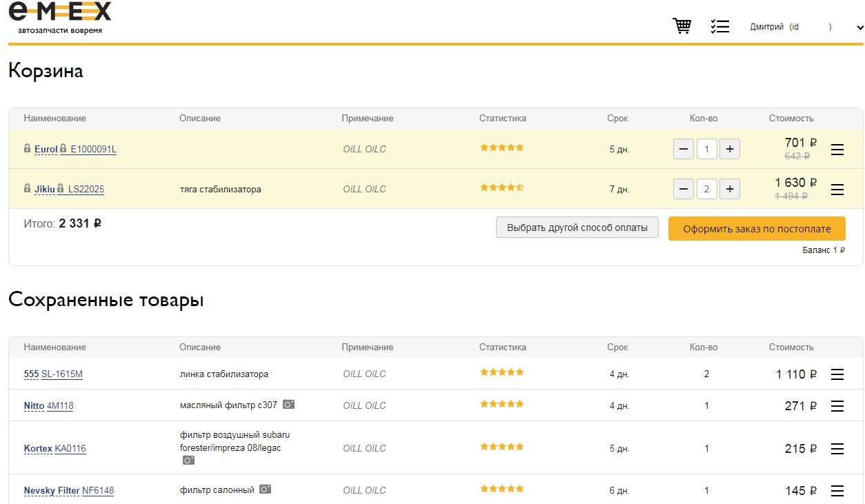The width and height of the screenshot is (865, 504).
Task: View photo of Kortex фильтр воздушный subaru
Action: point(188,460)
